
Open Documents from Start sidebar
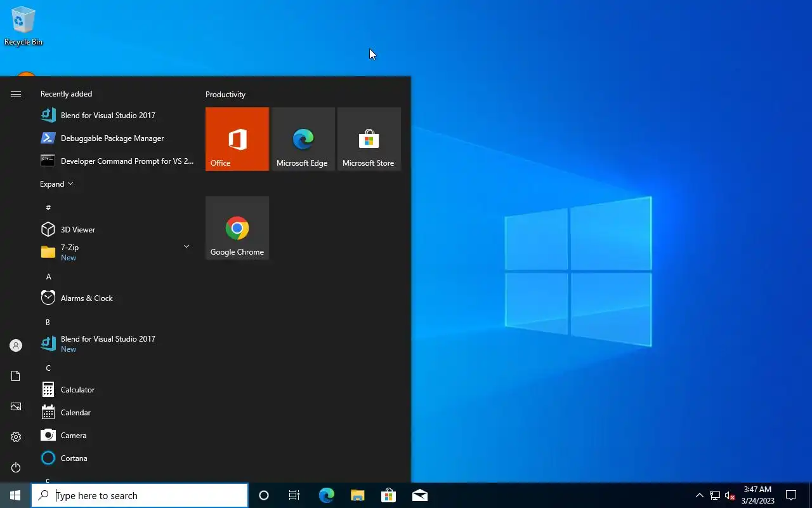16,376
